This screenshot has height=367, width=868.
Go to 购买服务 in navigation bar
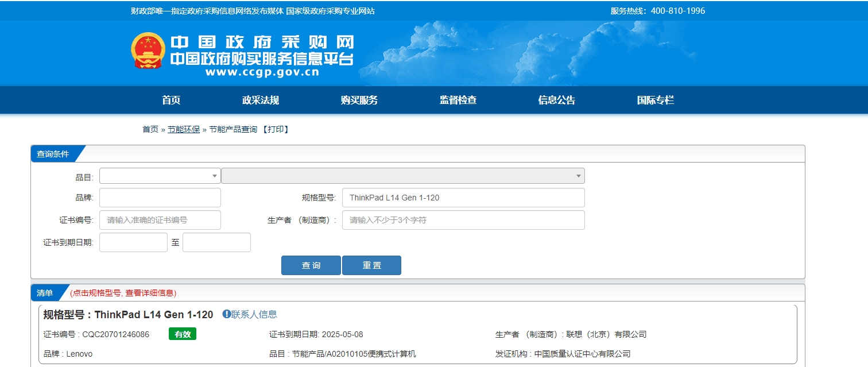(359, 101)
